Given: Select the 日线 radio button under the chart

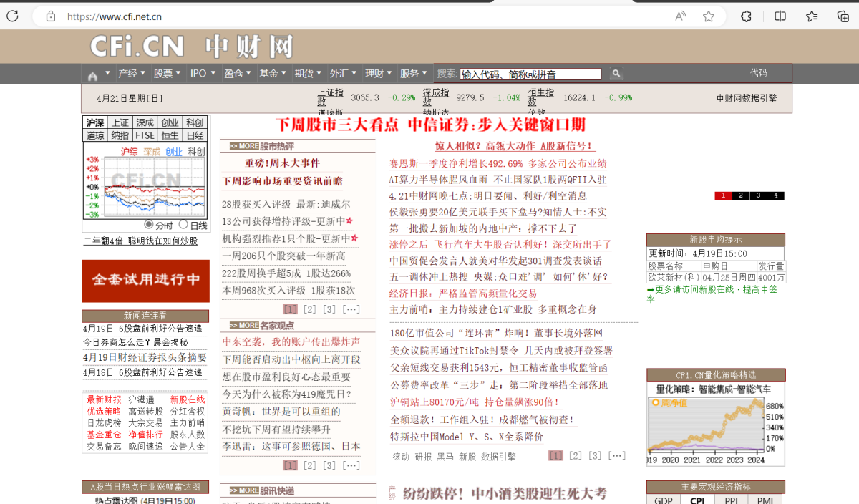Looking at the screenshot, I should (185, 225).
